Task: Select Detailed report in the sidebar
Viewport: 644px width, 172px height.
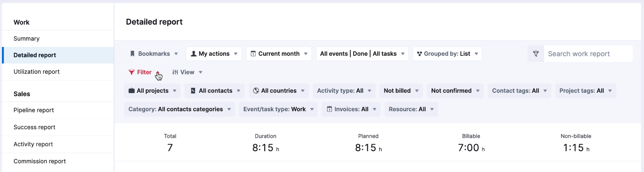Action: [58, 55]
